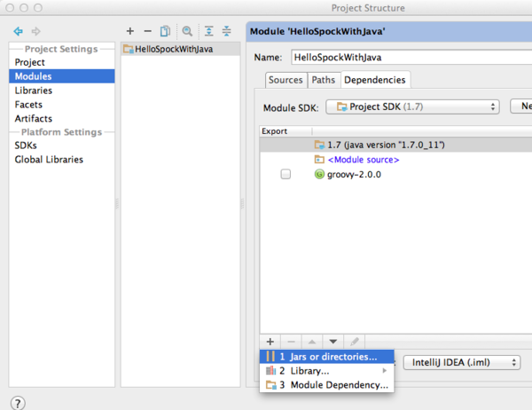Copy the selected module icon
Screen dimensions: 532x410
(x=165, y=31)
